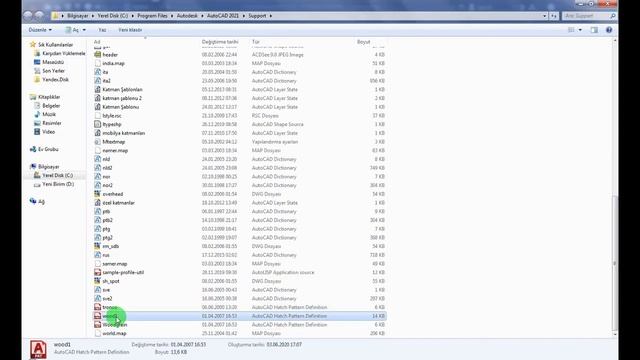Screen dimensions: 640x360
Task: Select the sh_spot DWG file icon
Action: coord(98,281)
